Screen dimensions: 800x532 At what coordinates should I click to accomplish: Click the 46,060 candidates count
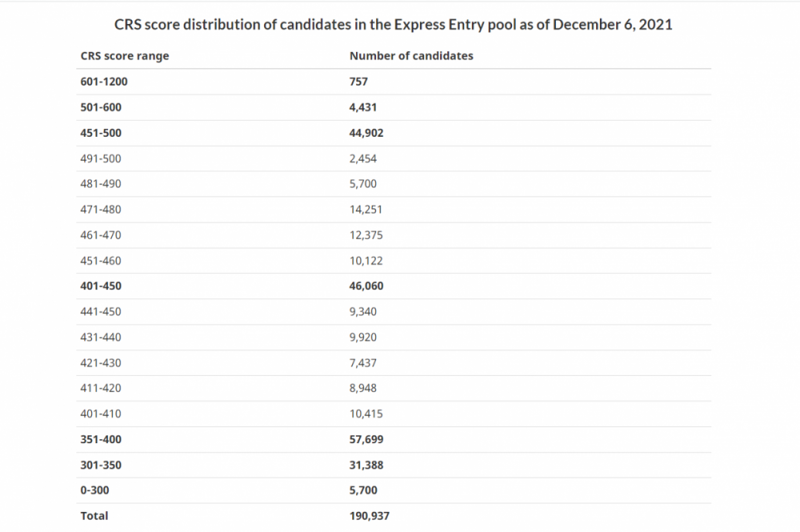366,286
